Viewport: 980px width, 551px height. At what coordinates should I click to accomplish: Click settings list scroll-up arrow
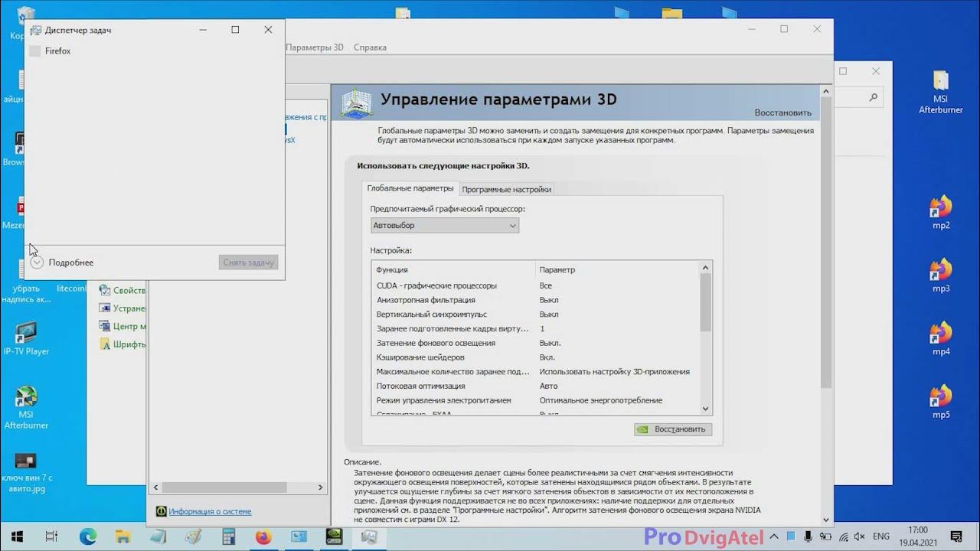point(706,268)
